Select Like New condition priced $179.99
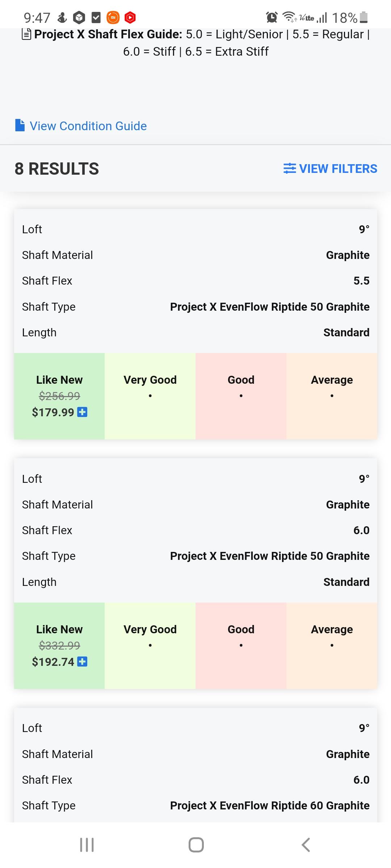The height and width of the screenshot is (868, 391). [59, 396]
